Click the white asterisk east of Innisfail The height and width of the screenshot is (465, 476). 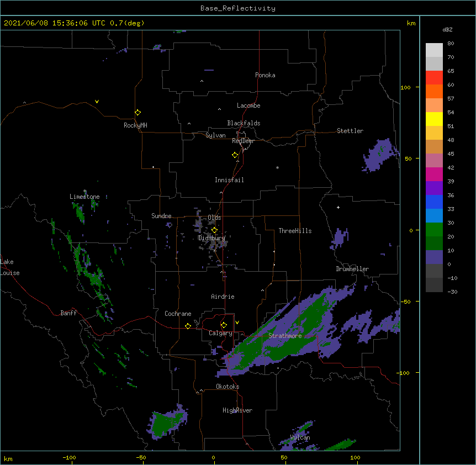277,167
